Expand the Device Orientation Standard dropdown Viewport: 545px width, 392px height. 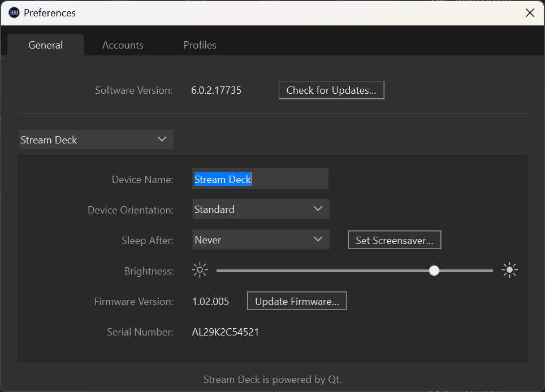coord(261,209)
